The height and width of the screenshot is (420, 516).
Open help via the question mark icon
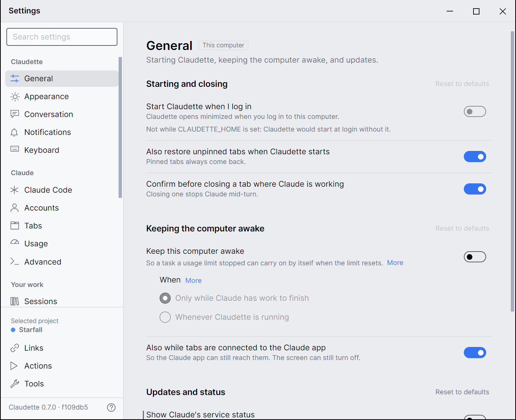tap(111, 407)
